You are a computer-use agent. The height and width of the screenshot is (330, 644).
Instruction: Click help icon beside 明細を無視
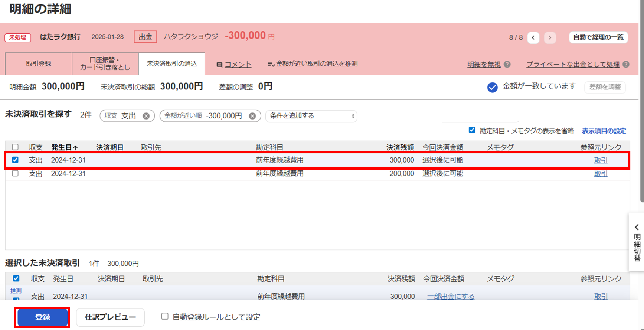pos(507,64)
